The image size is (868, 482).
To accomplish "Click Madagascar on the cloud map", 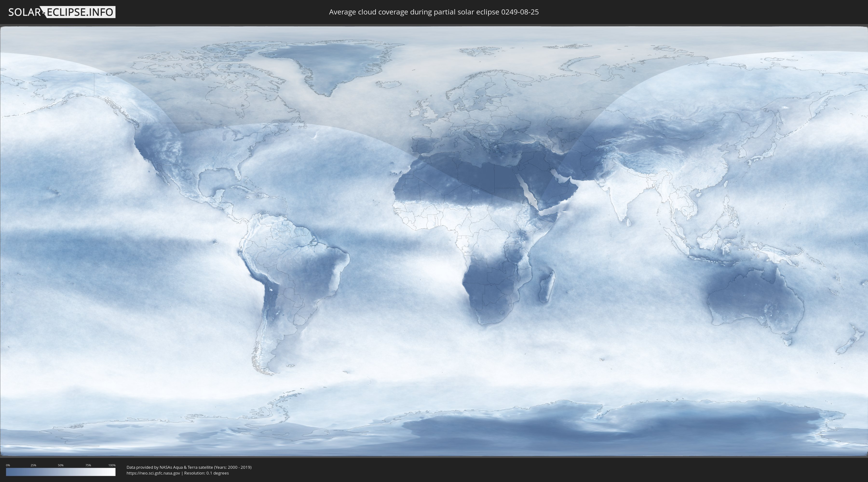I will (547, 286).
